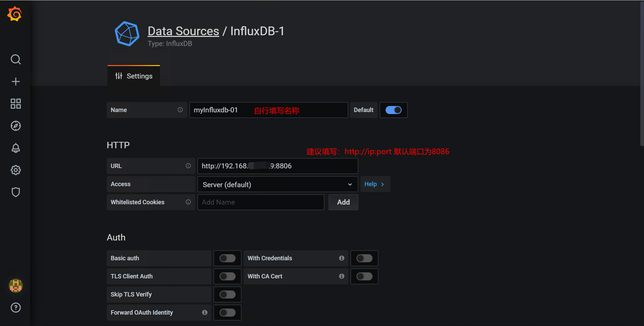Open the Server Admin shield icon
The width and height of the screenshot is (644, 326).
pyautogui.click(x=15, y=192)
